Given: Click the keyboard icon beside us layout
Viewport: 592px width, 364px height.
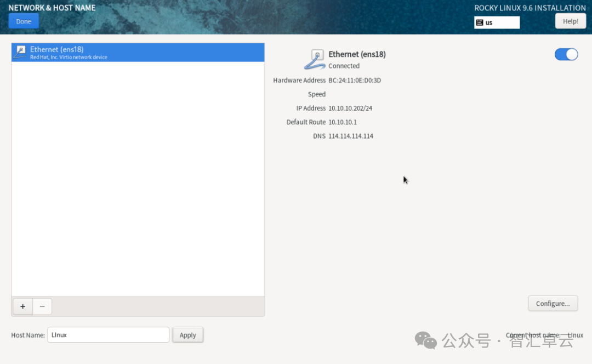Looking at the screenshot, I should [x=480, y=22].
